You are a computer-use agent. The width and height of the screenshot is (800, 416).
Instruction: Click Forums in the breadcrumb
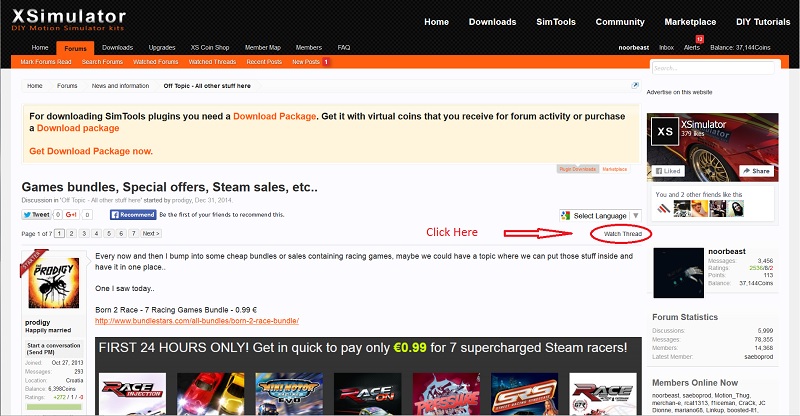[x=67, y=86]
